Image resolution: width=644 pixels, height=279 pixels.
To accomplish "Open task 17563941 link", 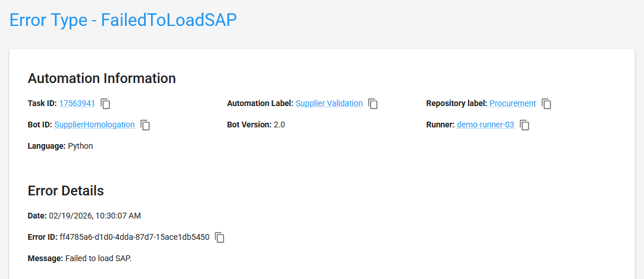I will 77,103.
